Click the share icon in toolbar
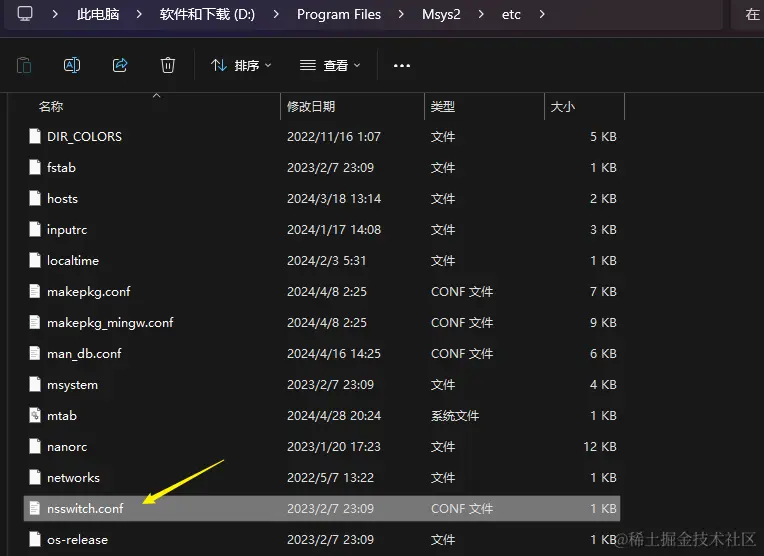 coord(120,65)
